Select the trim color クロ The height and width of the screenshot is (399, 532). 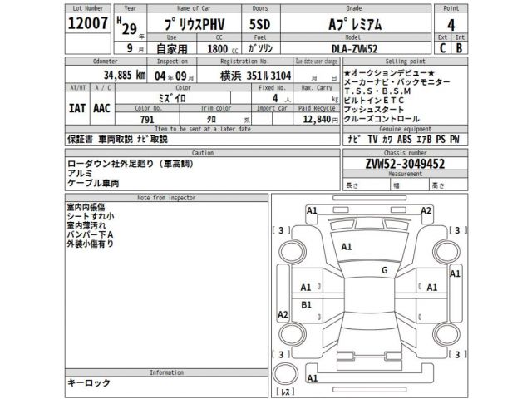click(211, 120)
